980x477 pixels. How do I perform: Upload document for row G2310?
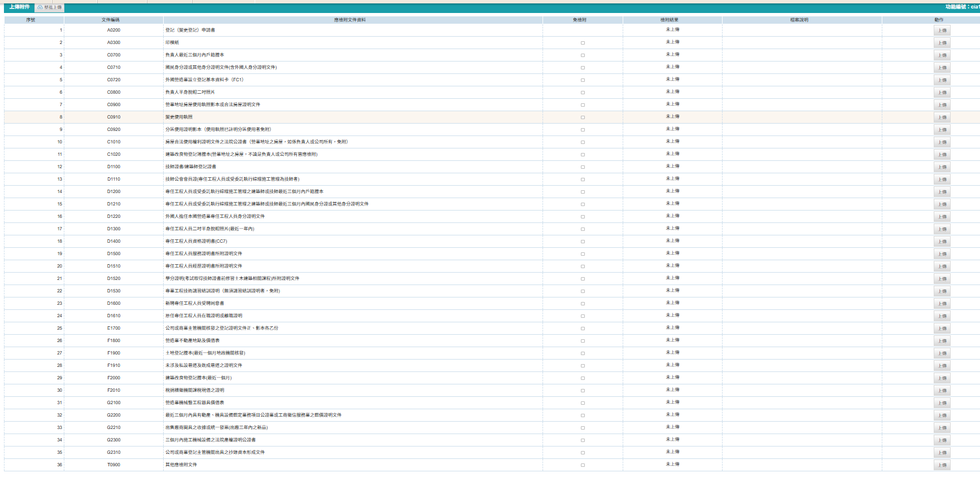pos(942,453)
